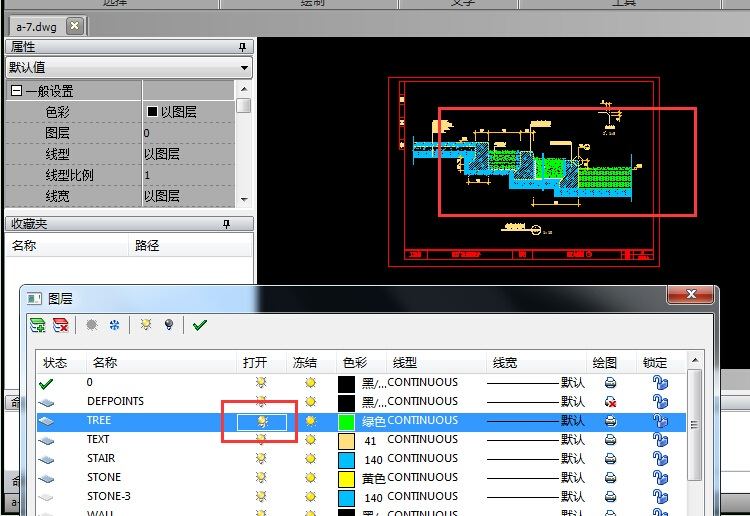Toggle freeze sun for layer 0
Viewport: 750px width, 516px height.
[311, 383]
